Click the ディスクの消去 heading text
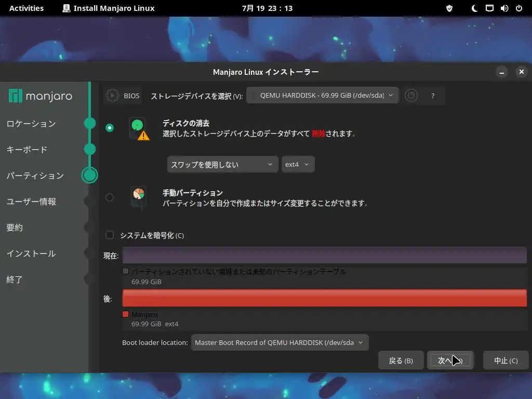 tap(186, 123)
